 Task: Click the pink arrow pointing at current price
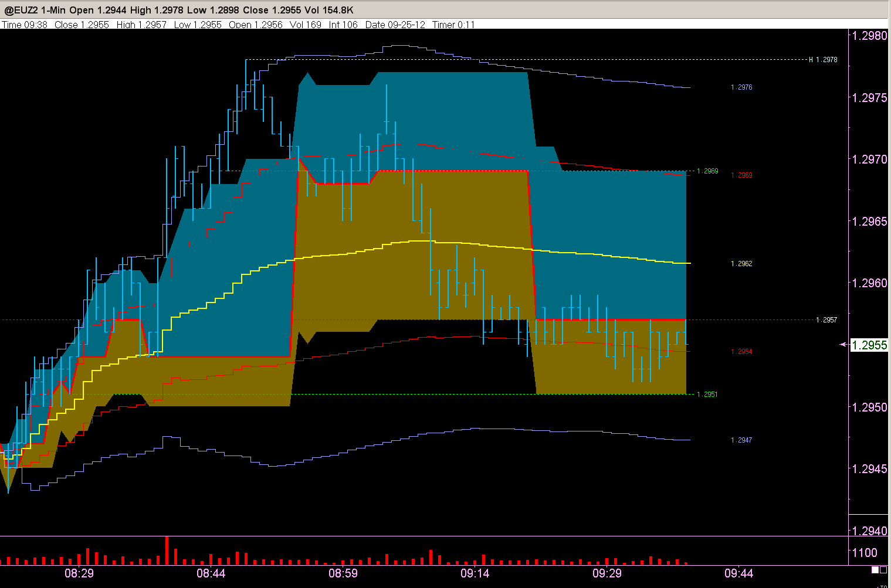click(x=843, y=345)
